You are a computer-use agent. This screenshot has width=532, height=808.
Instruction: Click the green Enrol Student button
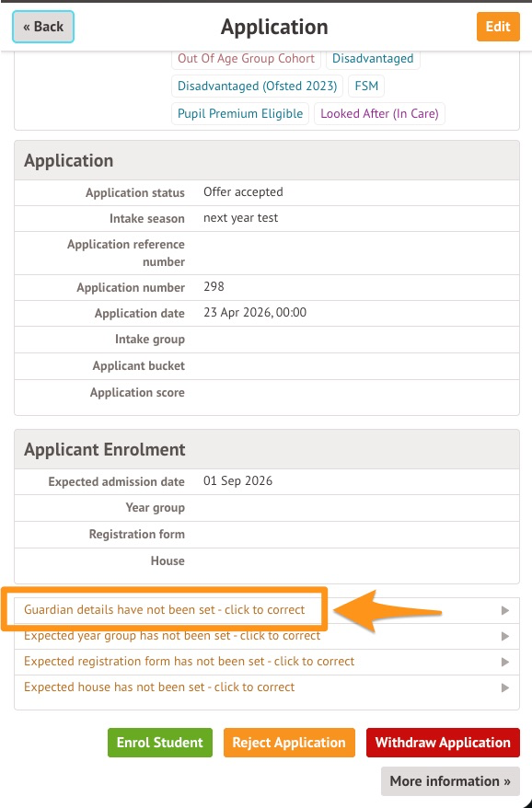(160, 743)
